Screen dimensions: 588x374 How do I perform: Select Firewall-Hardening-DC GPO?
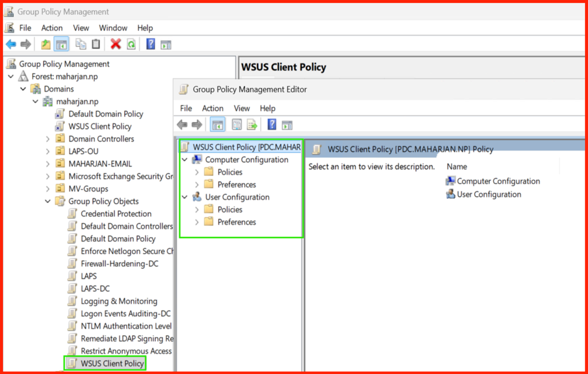tap(119, 264)
